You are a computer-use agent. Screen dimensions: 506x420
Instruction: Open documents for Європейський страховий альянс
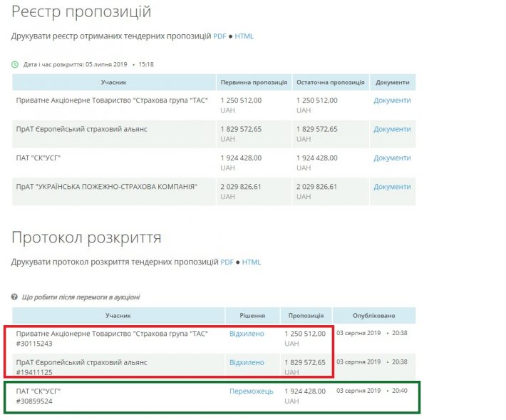tap(392, 129)
